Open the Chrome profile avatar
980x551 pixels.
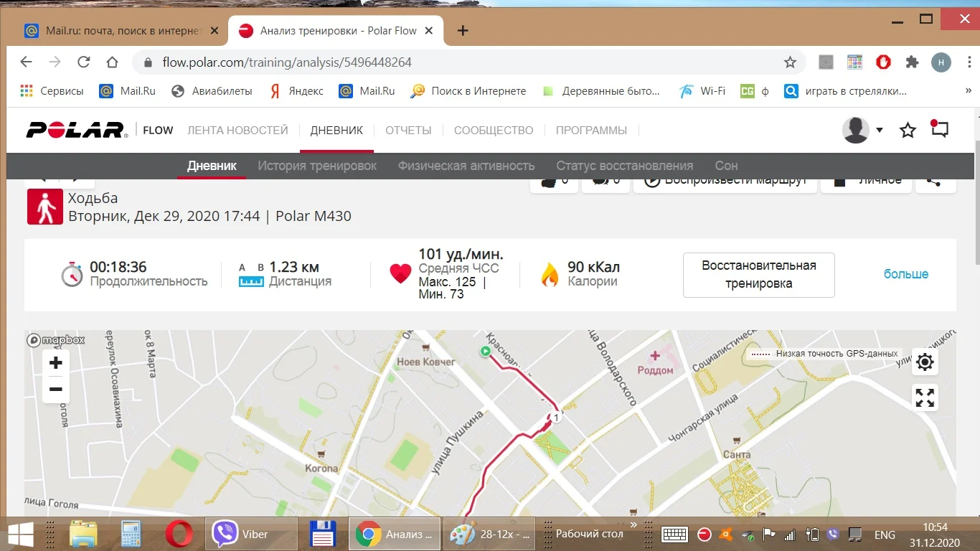[x=941, y=62]
